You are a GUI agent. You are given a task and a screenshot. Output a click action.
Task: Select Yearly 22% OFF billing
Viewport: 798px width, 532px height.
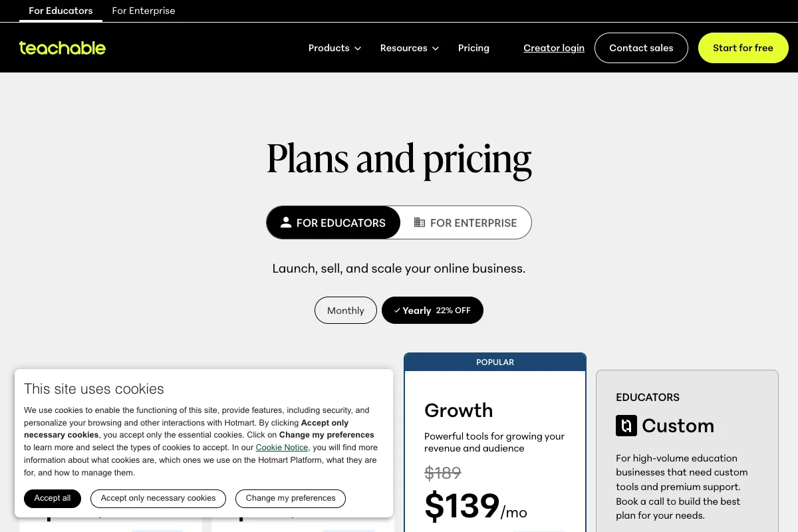[432, 311]
